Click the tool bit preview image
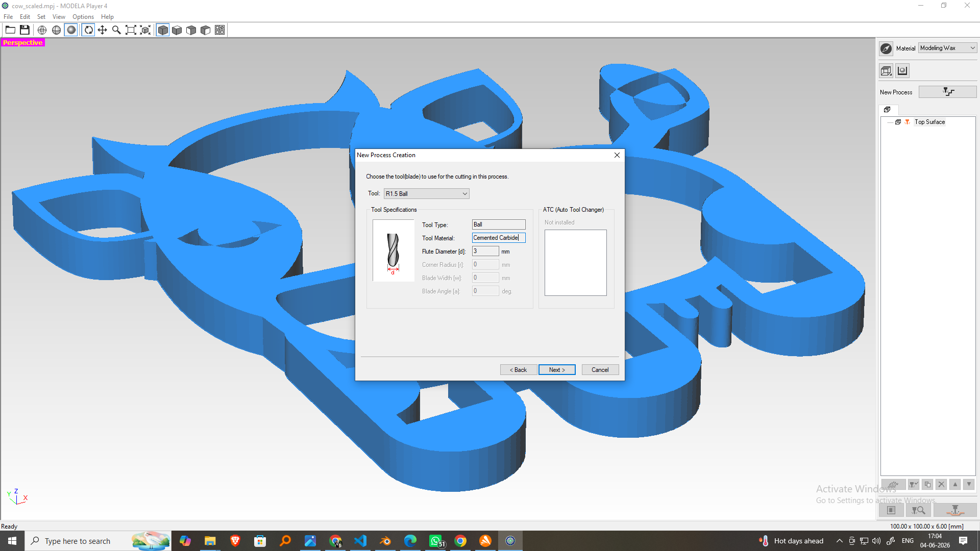Screen dimensions: 980x551 (x=393, y=251)
